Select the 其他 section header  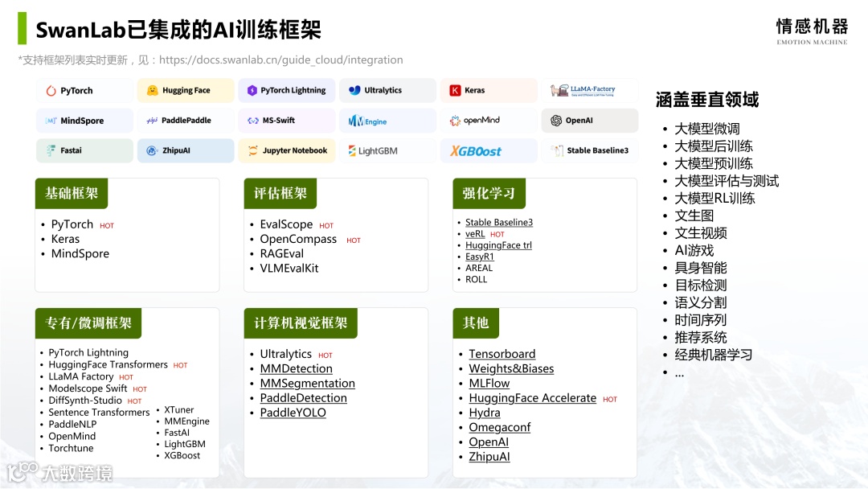pos(476,323)
